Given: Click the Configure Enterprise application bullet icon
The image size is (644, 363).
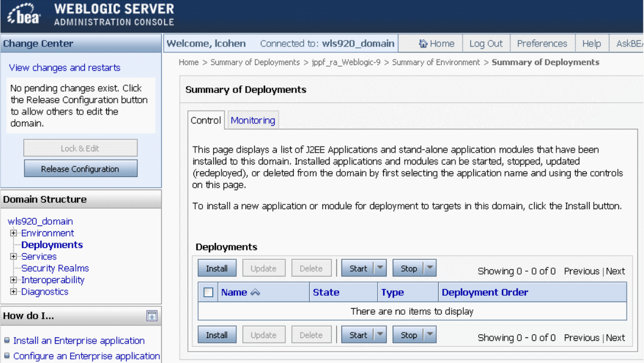Looking at the screenshot, I should pyautogui.click(x=7, y=356).
